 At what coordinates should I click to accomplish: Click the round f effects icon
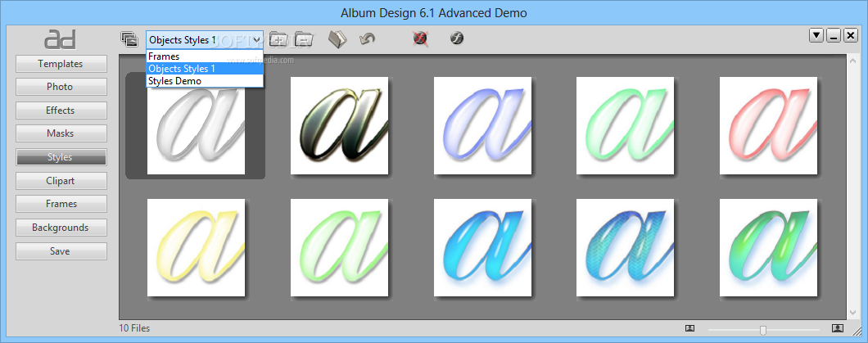click(x=457, y=38)
